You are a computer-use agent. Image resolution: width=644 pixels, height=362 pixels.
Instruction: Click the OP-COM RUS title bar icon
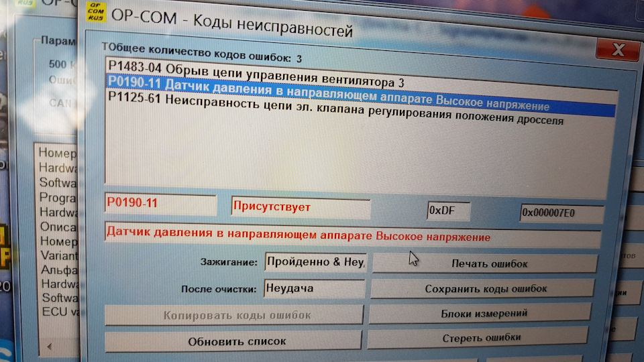96,12
